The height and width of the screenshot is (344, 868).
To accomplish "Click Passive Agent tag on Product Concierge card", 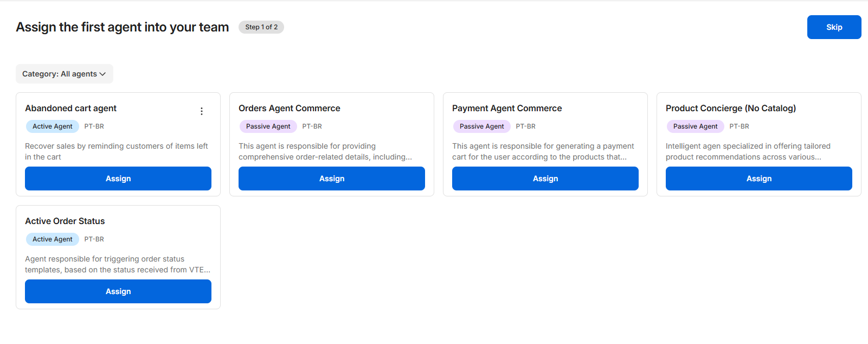I will [x=695, y=126].
